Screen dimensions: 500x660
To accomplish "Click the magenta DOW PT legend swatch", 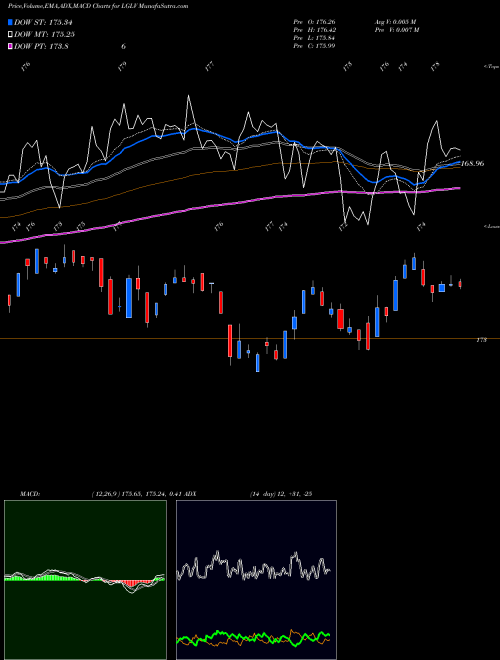I will 11,46.
